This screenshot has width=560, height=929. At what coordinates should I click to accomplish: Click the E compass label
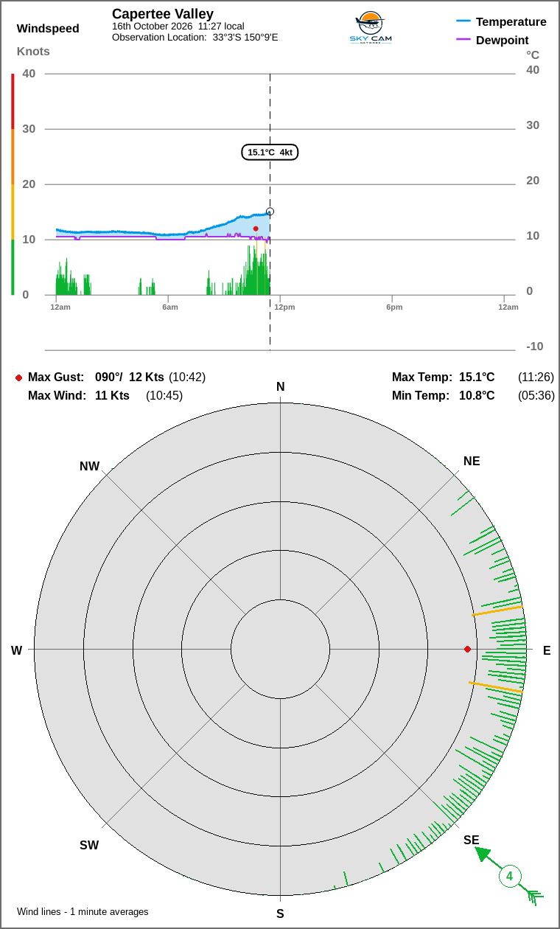547,651
